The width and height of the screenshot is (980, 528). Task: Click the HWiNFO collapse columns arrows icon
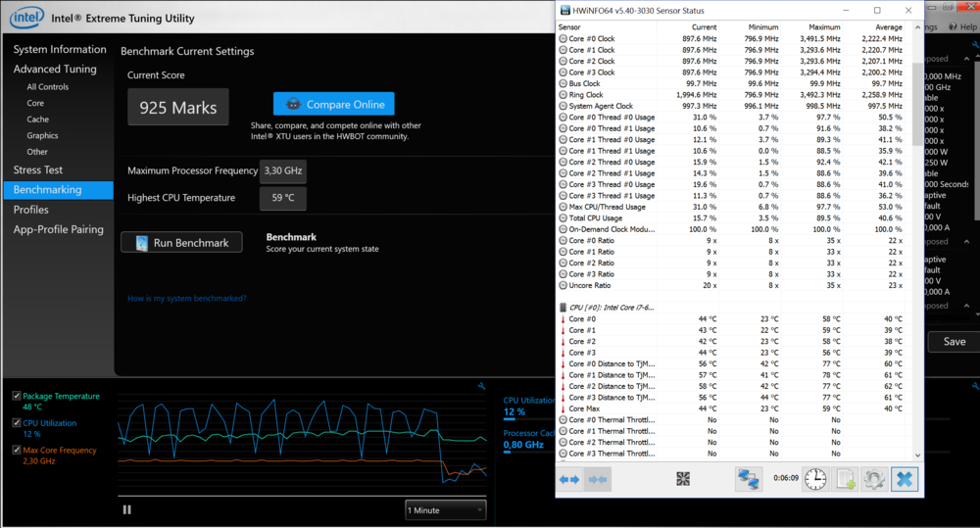pyautogui.click(x=597, y=479)
